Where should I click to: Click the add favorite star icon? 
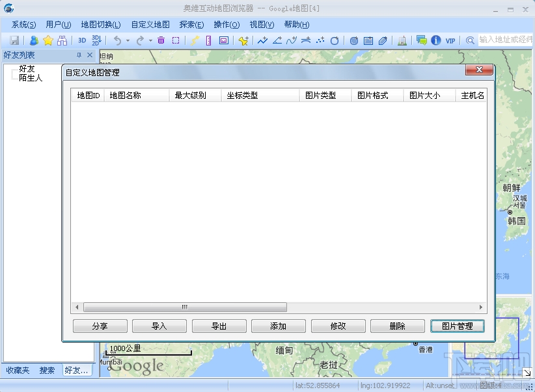(47, 40)
